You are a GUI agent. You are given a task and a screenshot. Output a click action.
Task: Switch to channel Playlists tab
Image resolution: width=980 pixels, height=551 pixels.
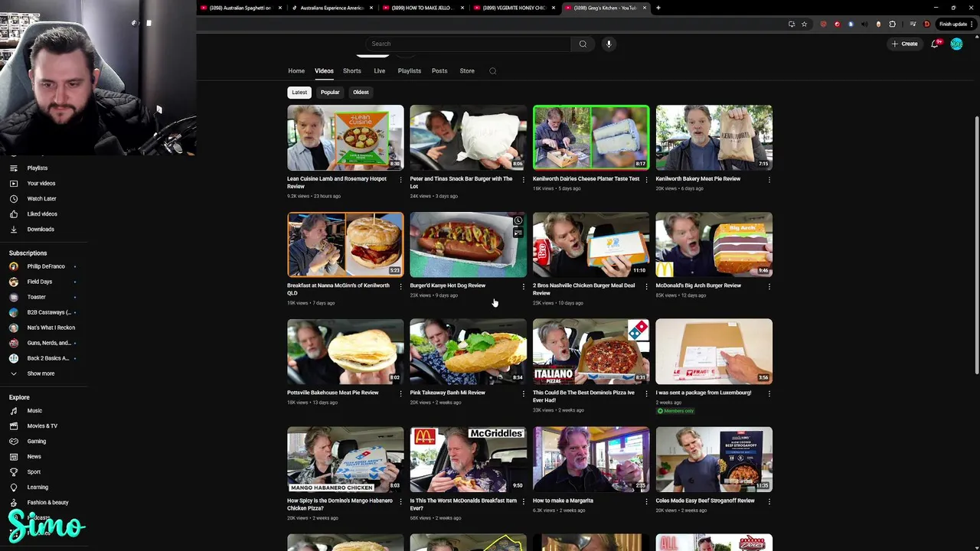(x=410, y=71)
